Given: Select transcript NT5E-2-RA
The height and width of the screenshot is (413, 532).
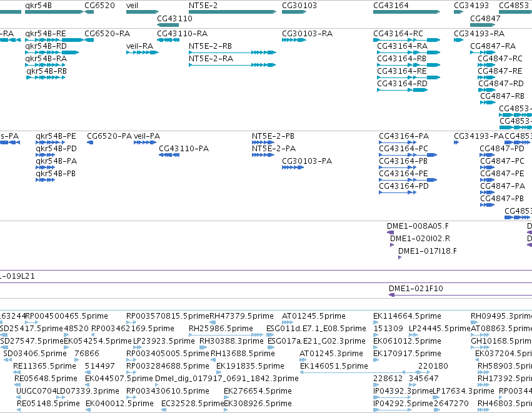Looking at the screenshot, I should [x=211, y=59].
